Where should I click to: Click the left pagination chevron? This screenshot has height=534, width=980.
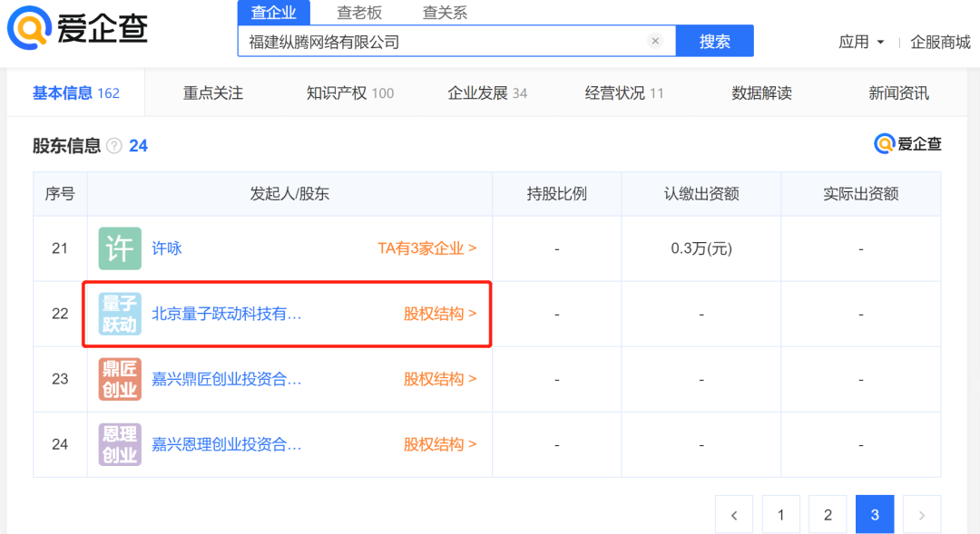click(x=734, y=514)
